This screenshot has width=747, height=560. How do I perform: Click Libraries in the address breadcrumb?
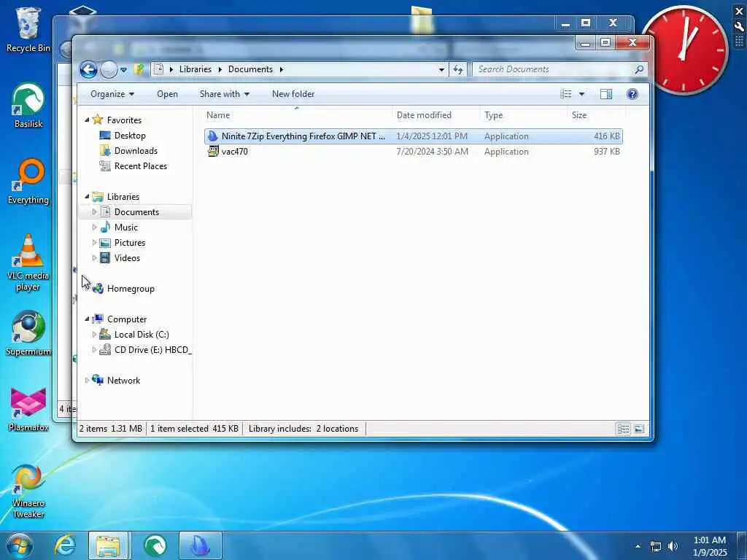[x=196, y=69]
